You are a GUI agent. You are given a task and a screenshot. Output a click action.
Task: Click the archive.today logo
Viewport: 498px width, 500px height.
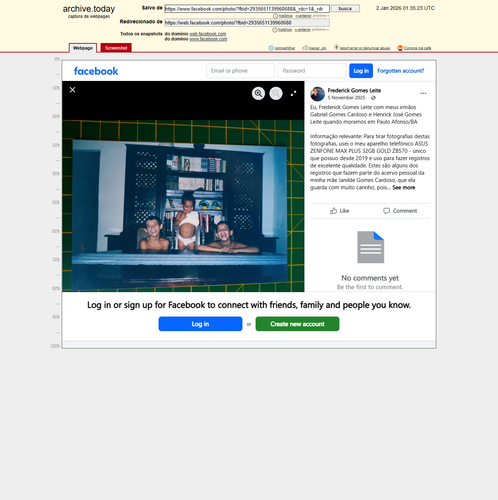tap(89, 9)
